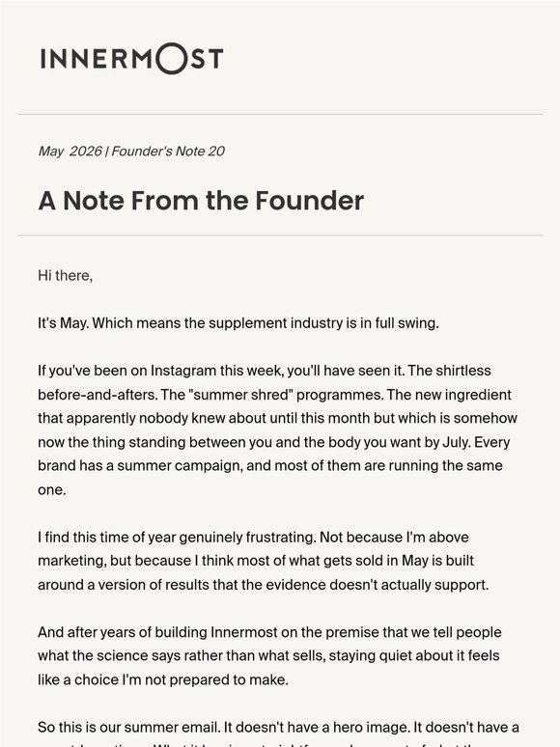Click the sentence "So this is our summer email"
Image resolution: width=560 pixels, height=747 pixels.
(129, 728)
